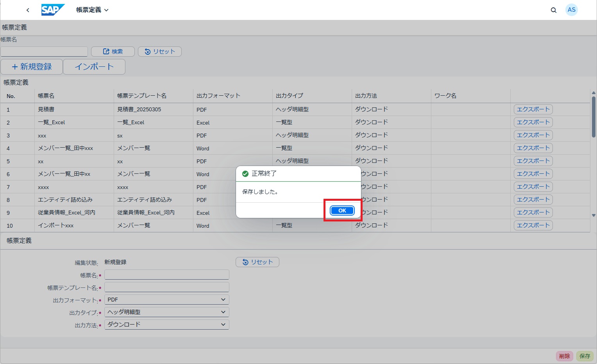This screenshot has height=364, width=597.
Task: Click the 新規登録 plus button
Action: [x=32, y=67]
